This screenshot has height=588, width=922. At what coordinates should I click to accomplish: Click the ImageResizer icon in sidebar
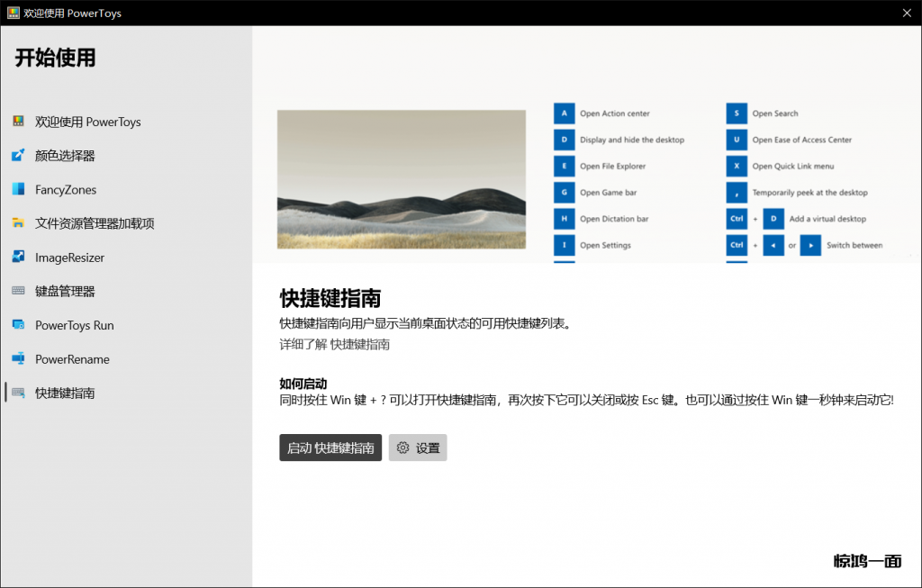coord(18,258)
